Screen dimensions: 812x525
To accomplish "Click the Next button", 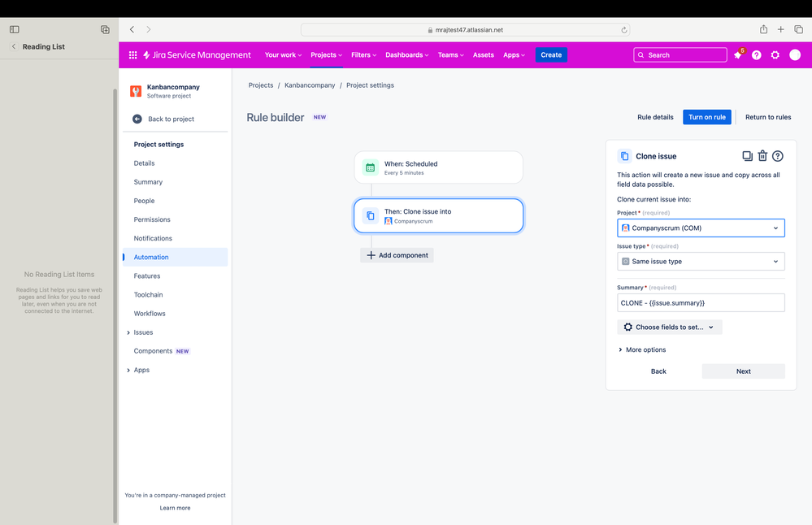I will point(743,371).
